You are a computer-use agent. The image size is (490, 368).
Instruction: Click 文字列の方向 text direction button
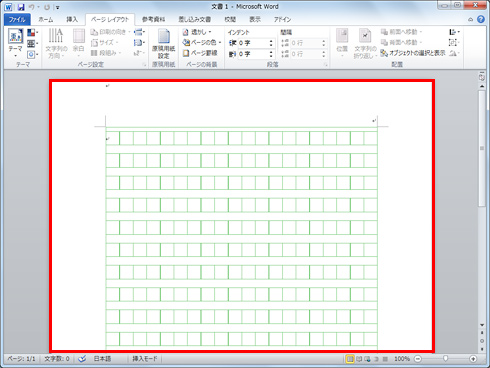tap(56, 43)
